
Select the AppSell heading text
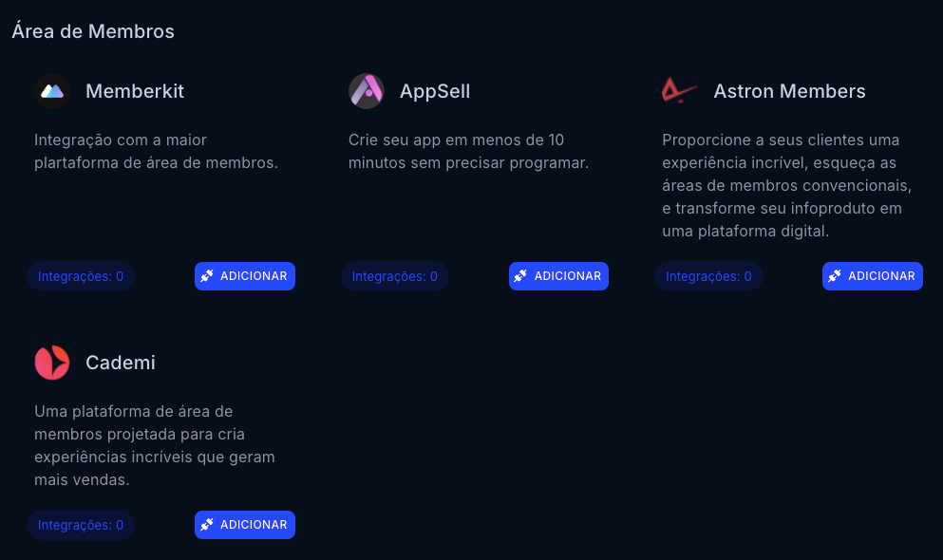click(x=435, y=91)
